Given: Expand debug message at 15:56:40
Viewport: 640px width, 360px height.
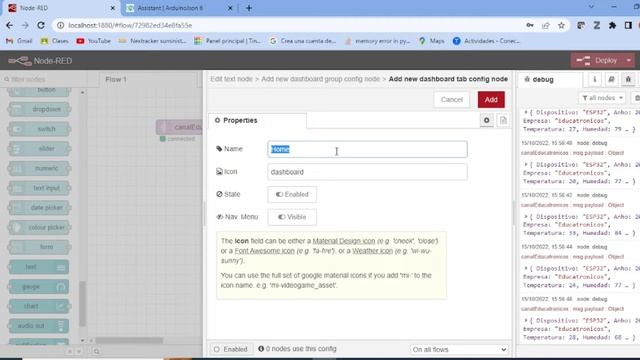Looking at the screenshot, I should tap(526, 164).
